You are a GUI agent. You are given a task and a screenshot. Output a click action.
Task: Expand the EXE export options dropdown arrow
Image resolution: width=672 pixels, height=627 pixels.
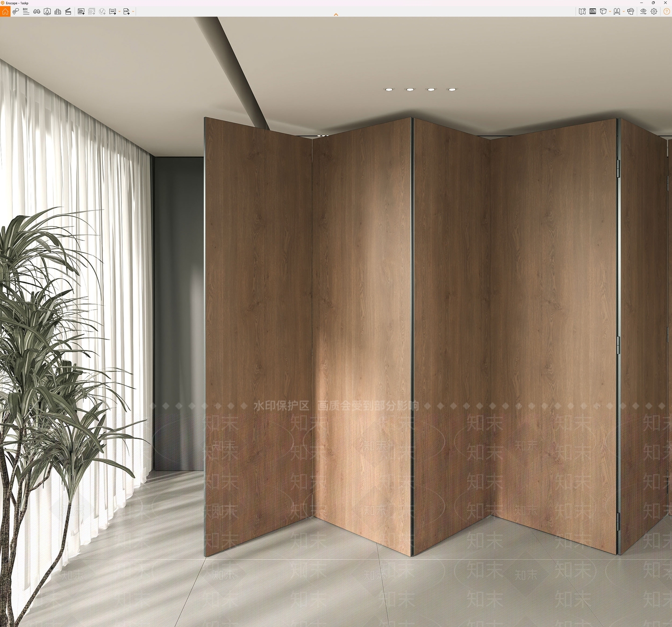(133, 12)
